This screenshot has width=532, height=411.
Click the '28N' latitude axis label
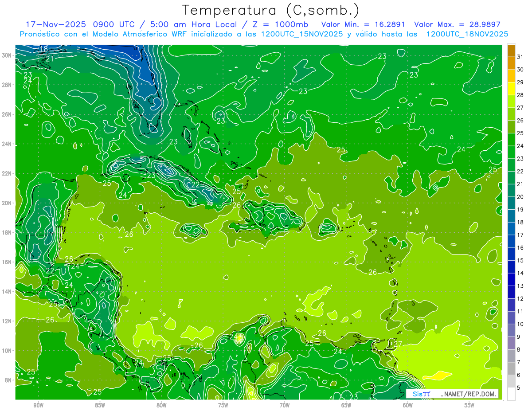(x=7, y=85)
